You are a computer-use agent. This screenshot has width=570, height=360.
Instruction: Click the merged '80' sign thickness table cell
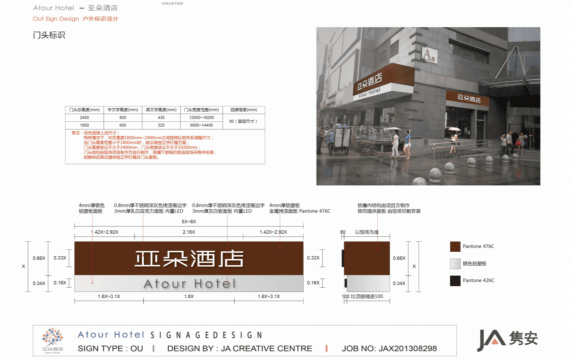coord(243,121)
